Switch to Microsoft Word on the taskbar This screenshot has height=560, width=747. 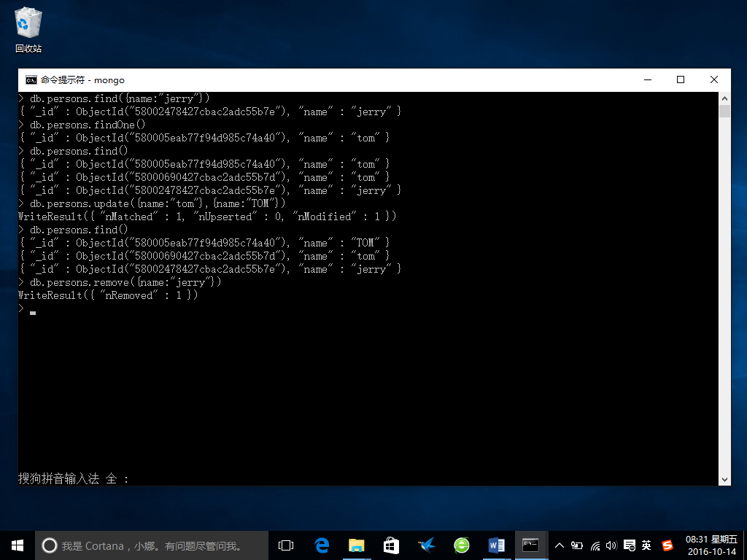[496, 545]
